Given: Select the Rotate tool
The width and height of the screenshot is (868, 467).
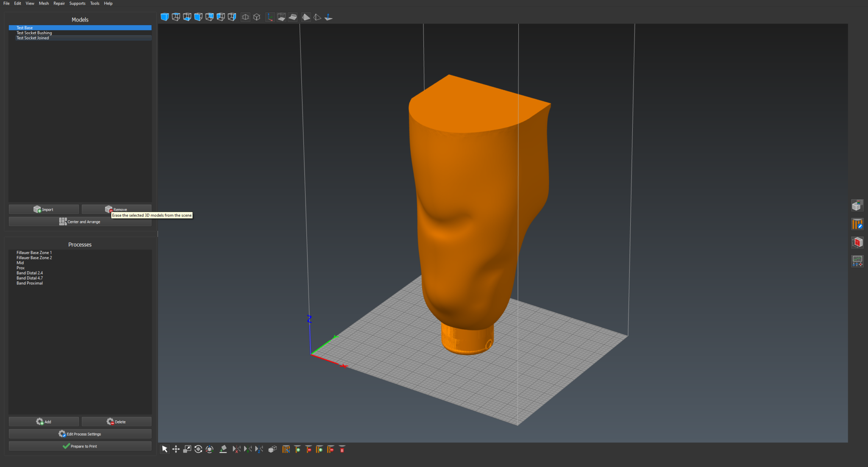Looking at the screenshot, I should (198, 449).
